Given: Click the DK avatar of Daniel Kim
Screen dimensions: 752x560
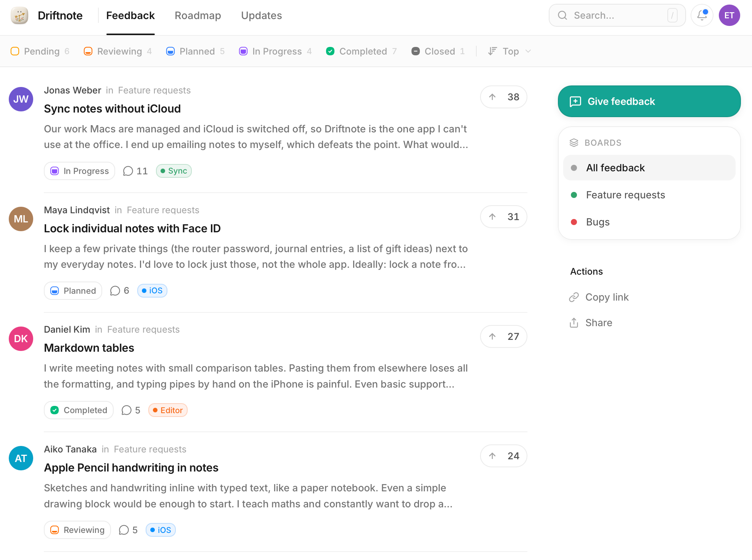Looking at the screenshot, I should point(21,339).
